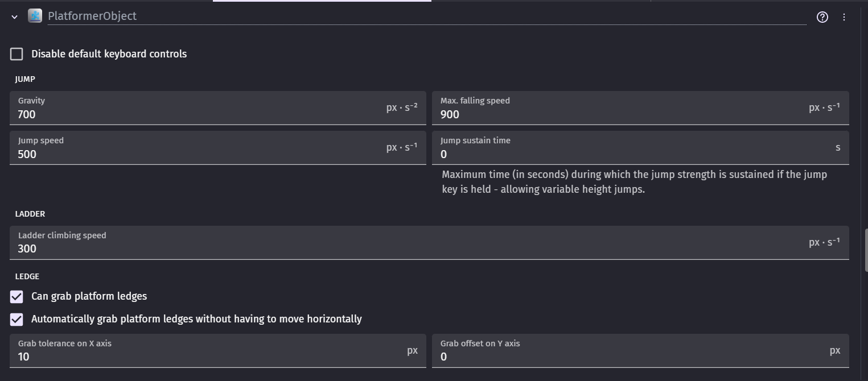868x381 pixels.
Task: Click the Disable default keyboard controls label
Action: point(109,54)
